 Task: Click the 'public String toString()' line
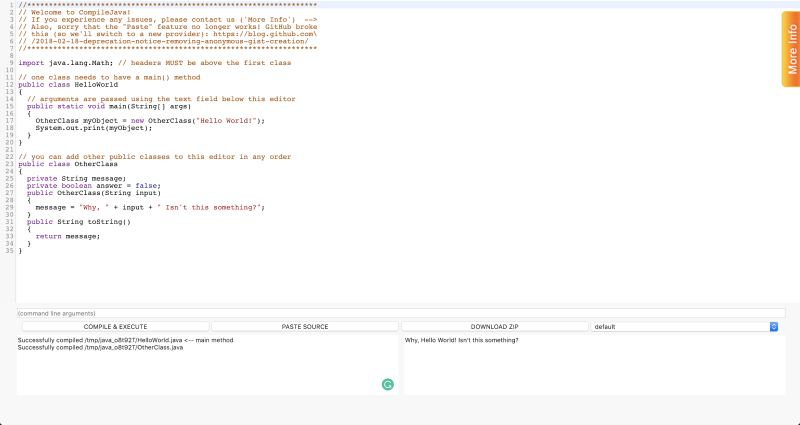79,222
